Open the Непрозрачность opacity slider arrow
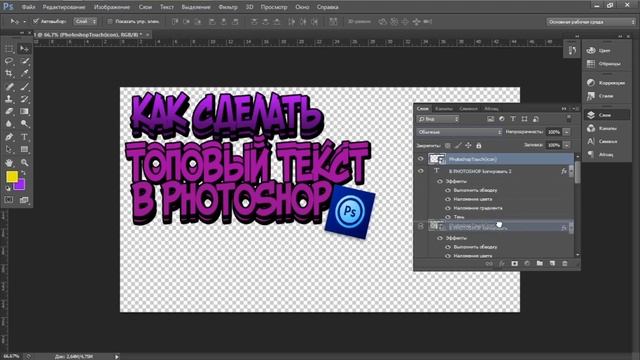The image size is (640, 360). click(567, 132)
